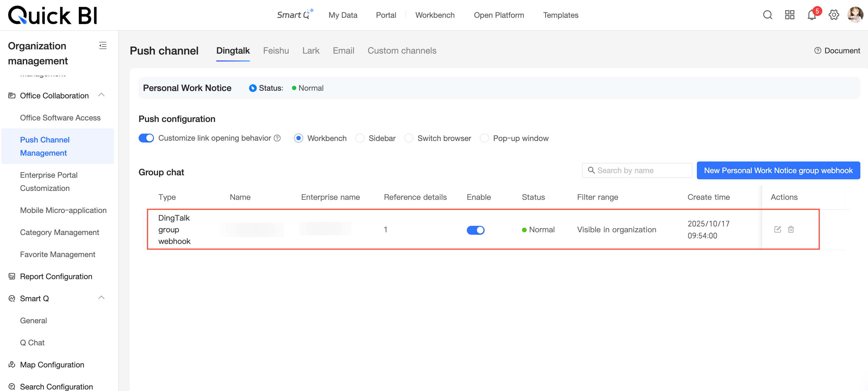Click the search magnifier icon in header
This screenshot has height=391, width=868.
pos(767,15)
